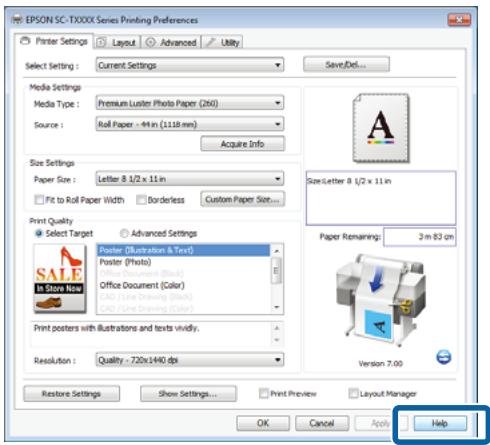Switch to the Printer Settings tab
490x445 pixels.
(x=54, y=41)
